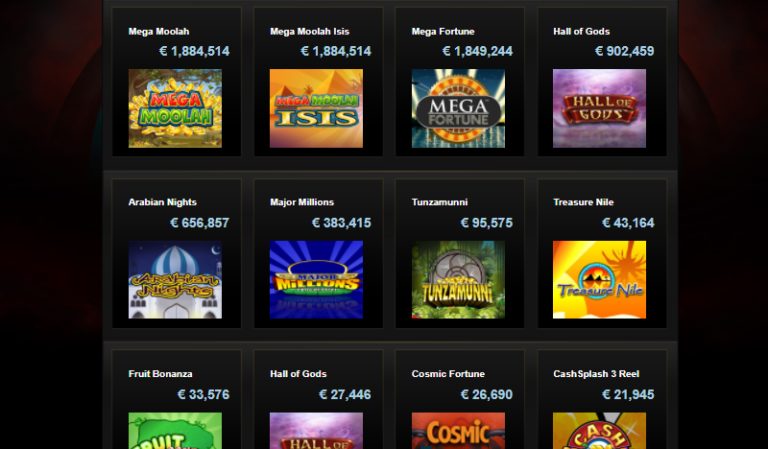This screenshot has height=449, width=768.
Task: Launch the Major Millions game logo
Action: [316, 280]
